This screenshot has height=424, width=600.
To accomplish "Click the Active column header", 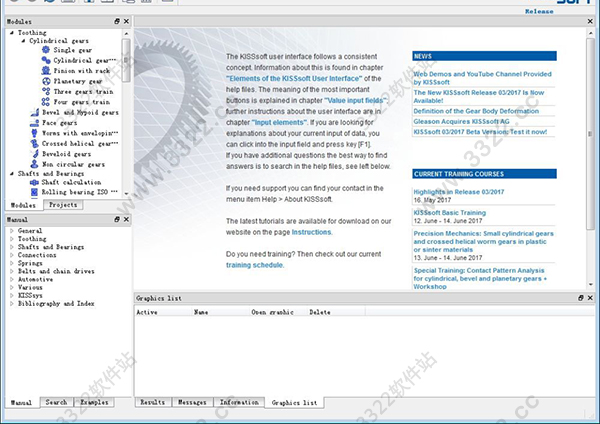I will 147,312.
